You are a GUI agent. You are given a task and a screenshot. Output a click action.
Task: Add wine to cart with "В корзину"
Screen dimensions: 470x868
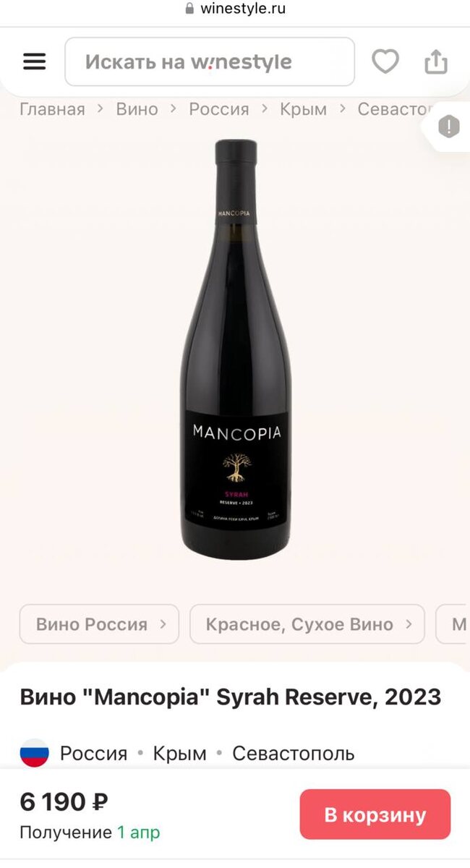(x=375, y=814)
